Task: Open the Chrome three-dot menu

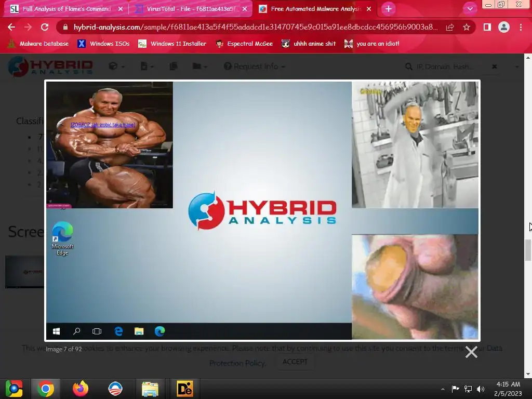Action: click(x=521, y=27)
